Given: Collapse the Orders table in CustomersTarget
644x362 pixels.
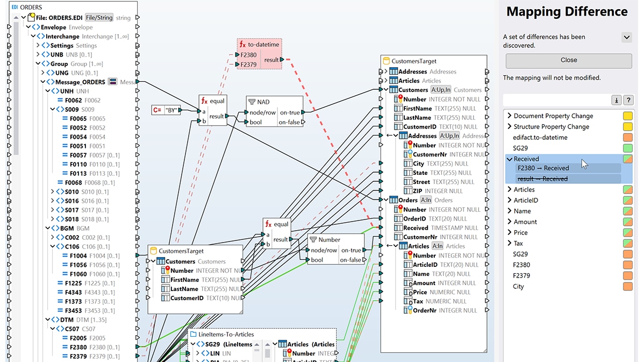Looking at the screenshot, I should [x=385, y=200].
